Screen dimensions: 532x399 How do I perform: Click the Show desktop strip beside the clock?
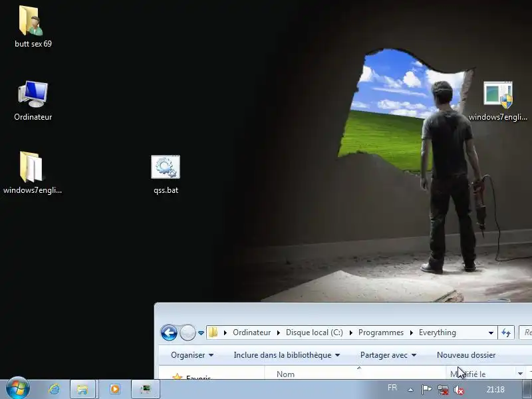click(527, 389)
